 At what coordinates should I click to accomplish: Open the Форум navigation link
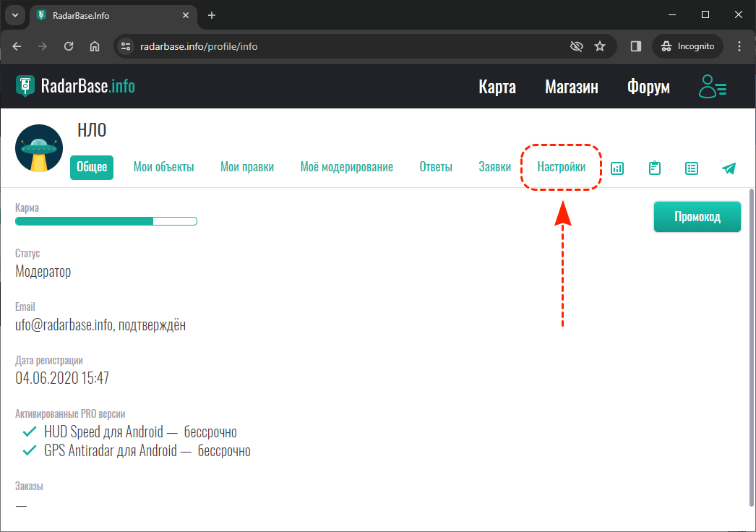tap(648, 87)
